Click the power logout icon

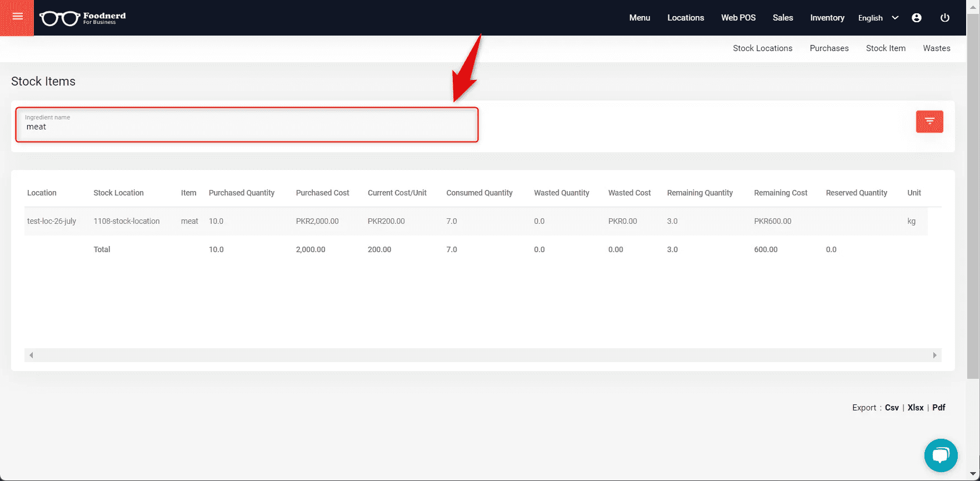click(x=944, y=18)
